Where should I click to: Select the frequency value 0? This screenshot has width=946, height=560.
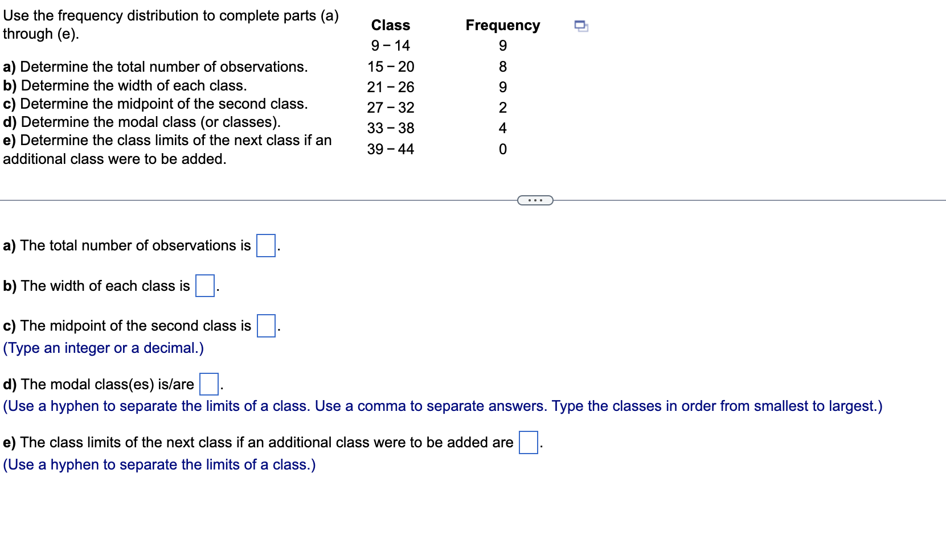tap(502, 149)
